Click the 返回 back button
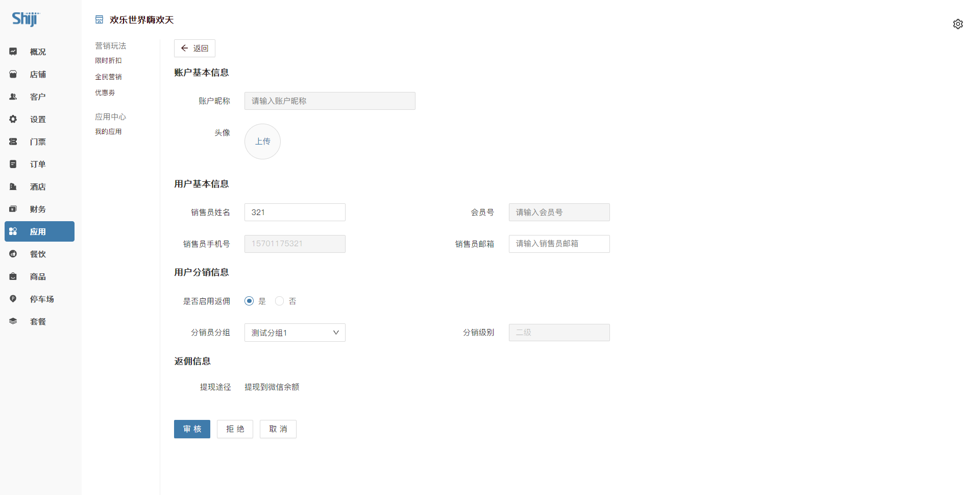 click(194, 48)
